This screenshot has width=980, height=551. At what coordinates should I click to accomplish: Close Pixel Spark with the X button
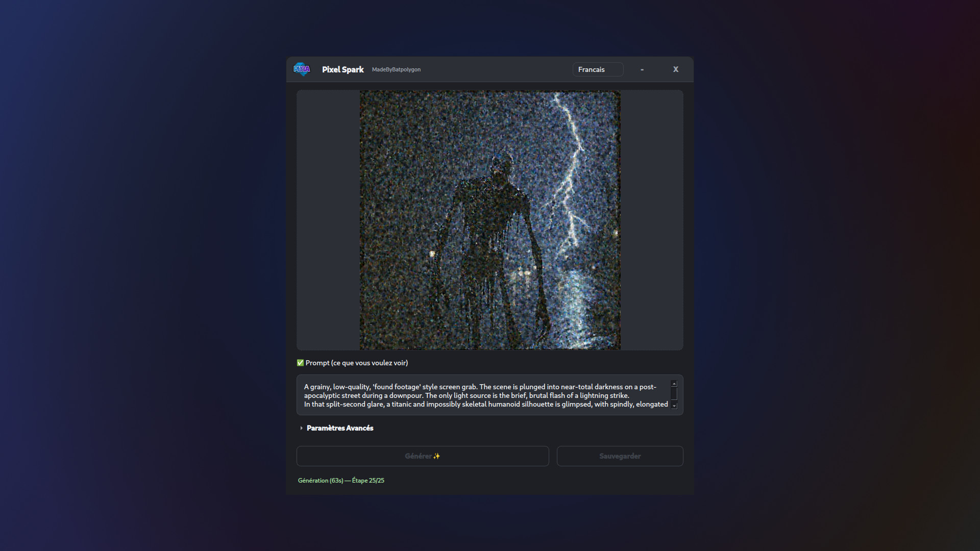(676, 69)
